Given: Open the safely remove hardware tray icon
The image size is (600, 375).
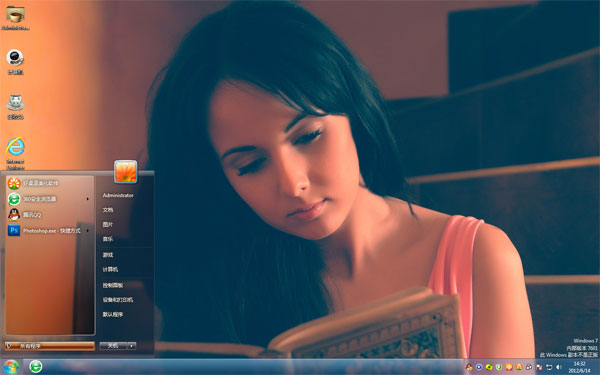Looking at the screenshot, I should [x=528, y=367].
